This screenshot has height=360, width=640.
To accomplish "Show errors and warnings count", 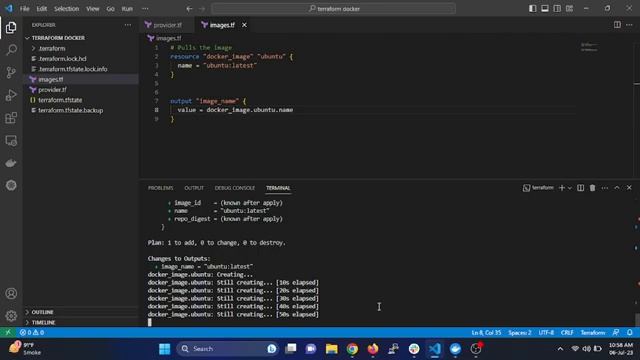I will (32, 332).
